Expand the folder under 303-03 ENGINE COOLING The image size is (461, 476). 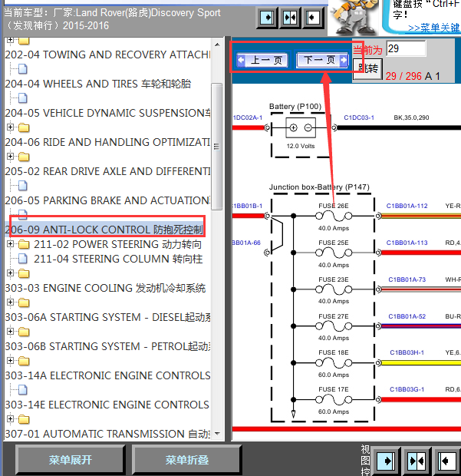(x=10, y=302)
